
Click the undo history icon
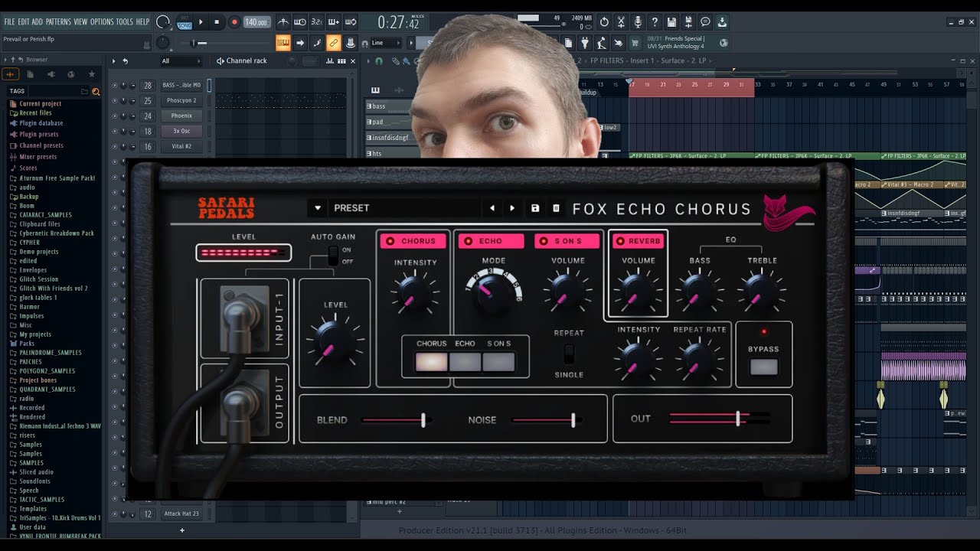pyautogui.click(x=604, y=22)
